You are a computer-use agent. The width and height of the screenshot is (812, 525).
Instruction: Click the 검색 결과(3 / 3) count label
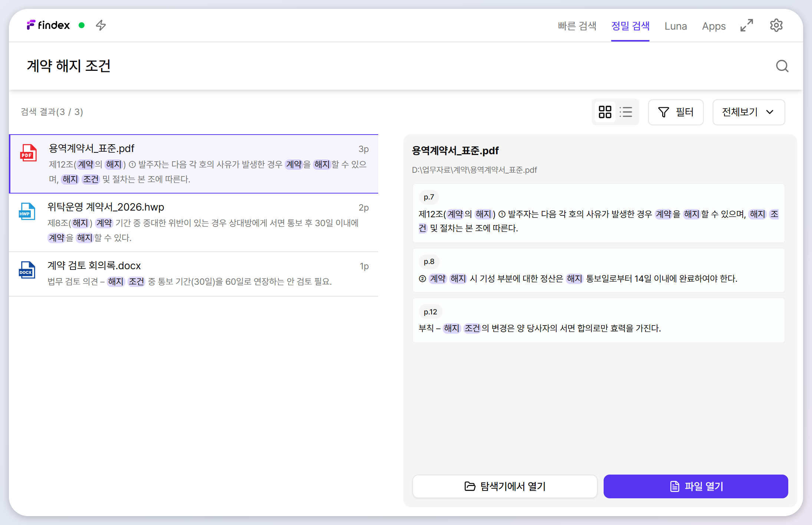pyautogui.click(x=52, y=112)
